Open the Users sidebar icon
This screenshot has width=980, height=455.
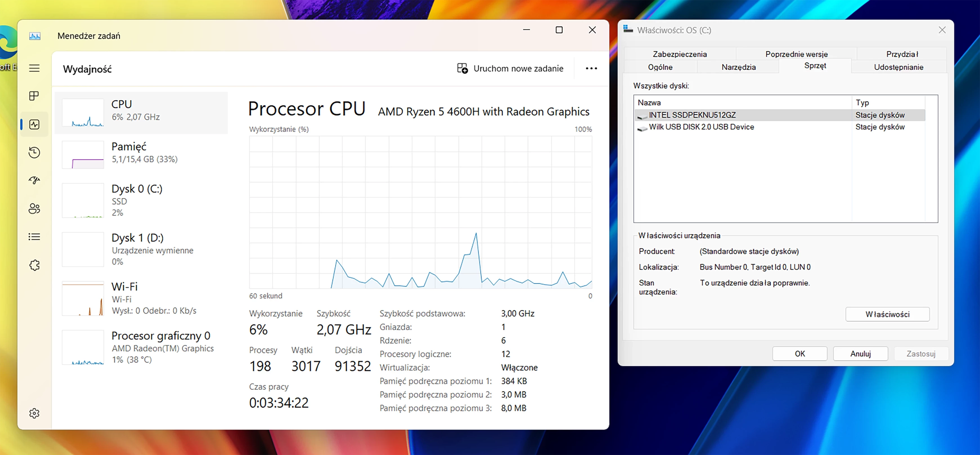(34, 208)
